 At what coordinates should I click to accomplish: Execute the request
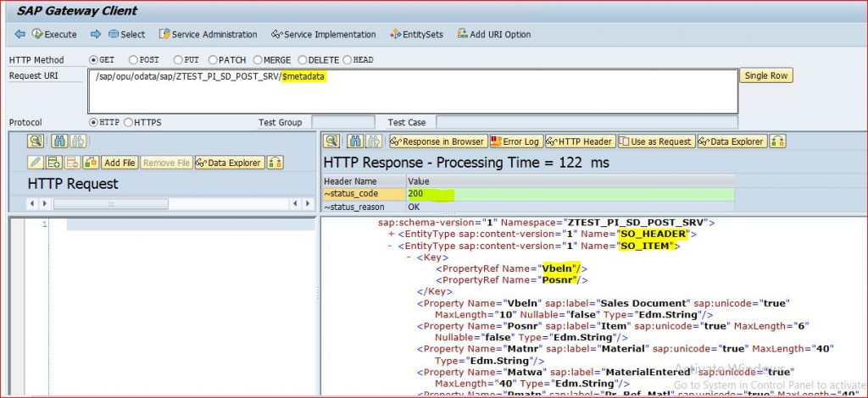pyautogui.click(x=54, y=34)
